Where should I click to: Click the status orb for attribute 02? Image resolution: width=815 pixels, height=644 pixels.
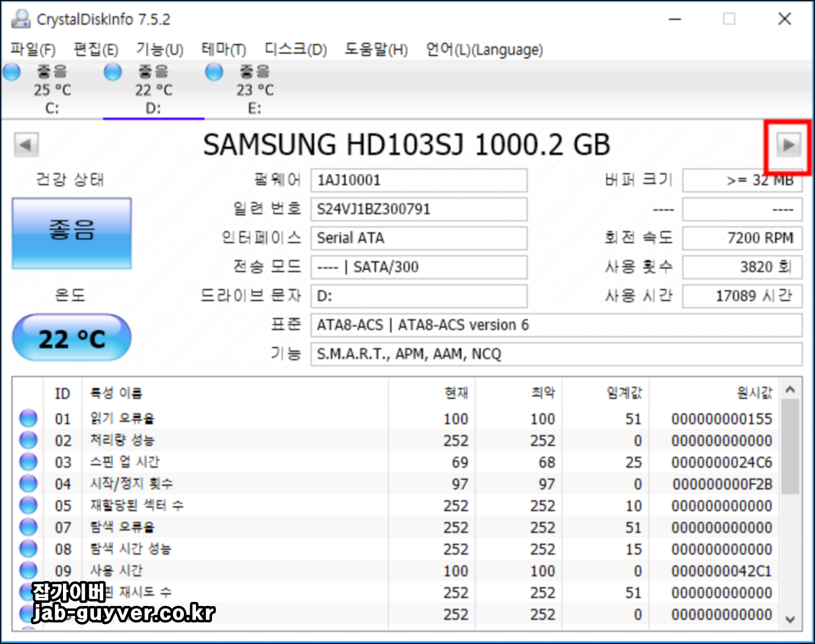pos(28,440)
